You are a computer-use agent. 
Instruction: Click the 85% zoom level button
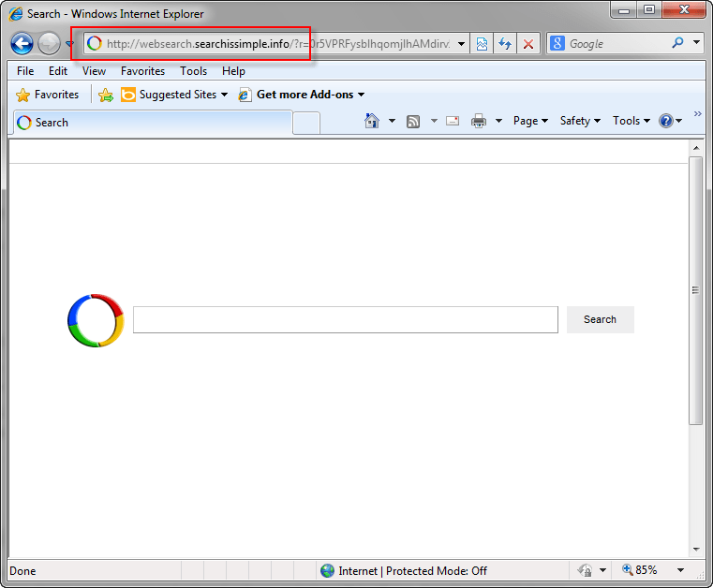click(640, 570)
